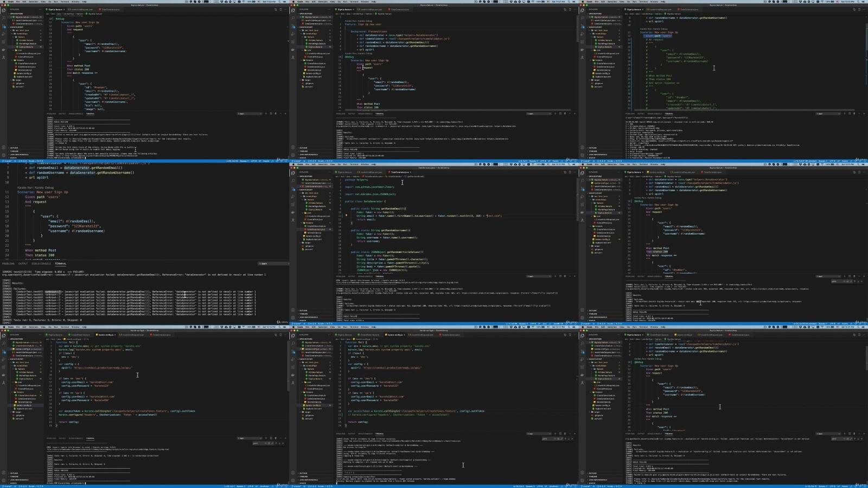Open Selection menu above DataGenerator.java window

point(323,164)
